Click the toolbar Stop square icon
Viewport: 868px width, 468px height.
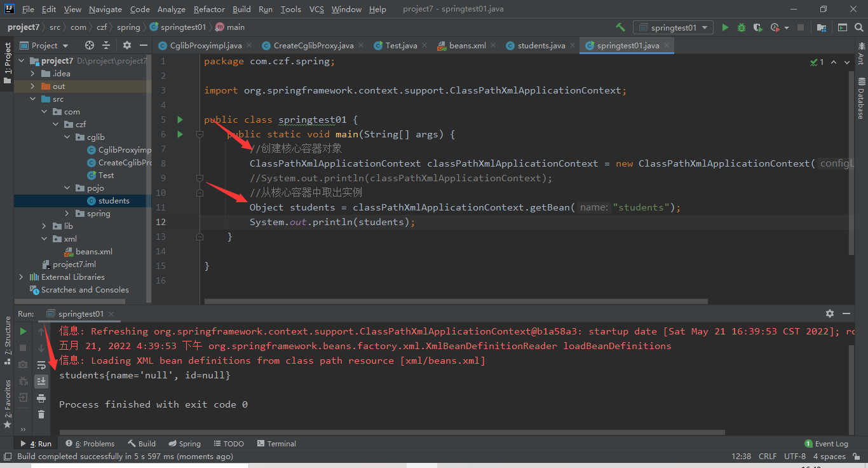click(x=801, y=27)
